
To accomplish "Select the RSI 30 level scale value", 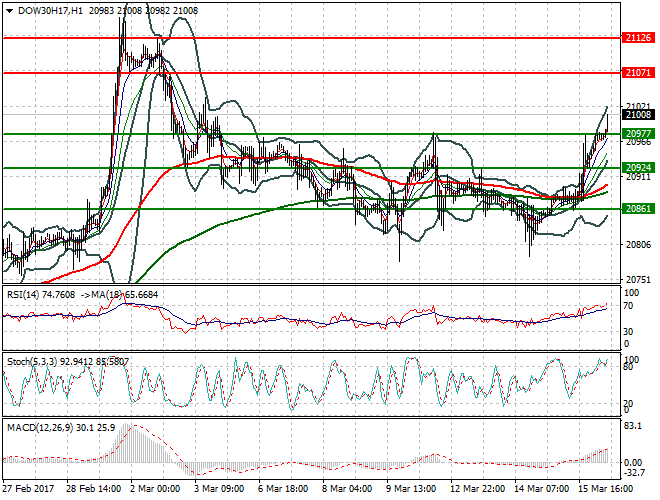I will 628,332.
